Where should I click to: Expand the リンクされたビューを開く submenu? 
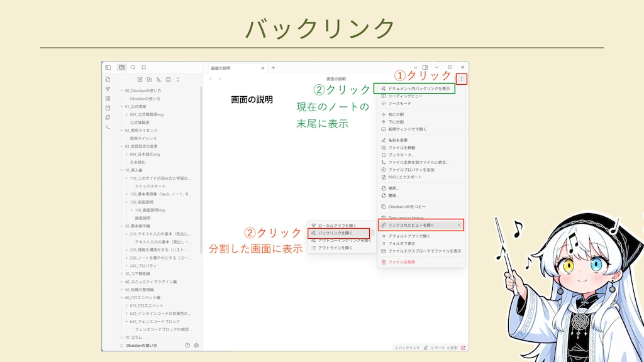pyautogui.click(x=420, y=225)
